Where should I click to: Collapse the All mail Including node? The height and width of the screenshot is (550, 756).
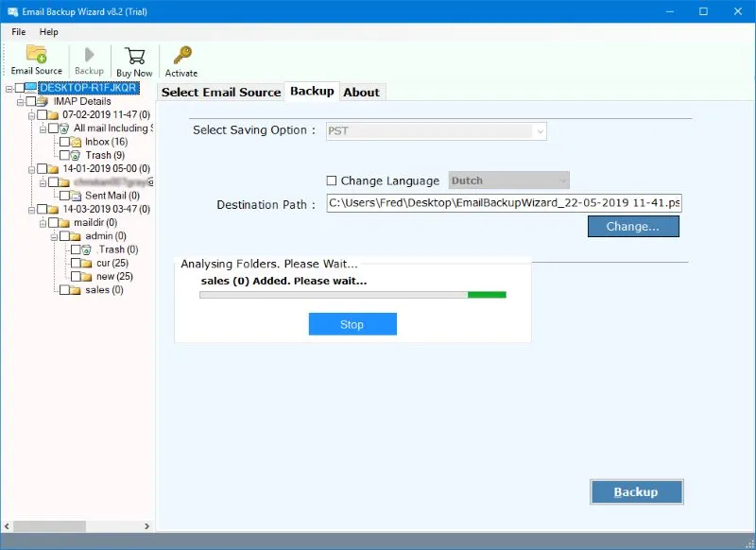pyautogui.click(x=43, y=129)
